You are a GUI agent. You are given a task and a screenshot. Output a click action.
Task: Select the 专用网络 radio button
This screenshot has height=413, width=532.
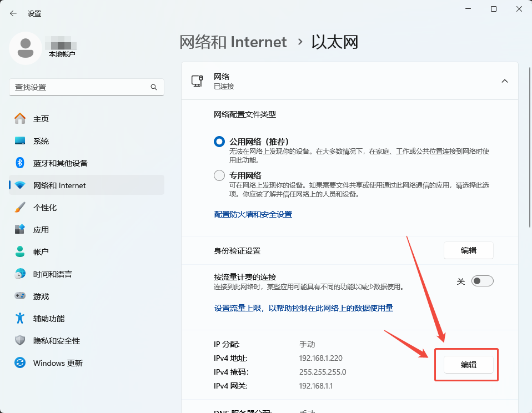point(219,175)
